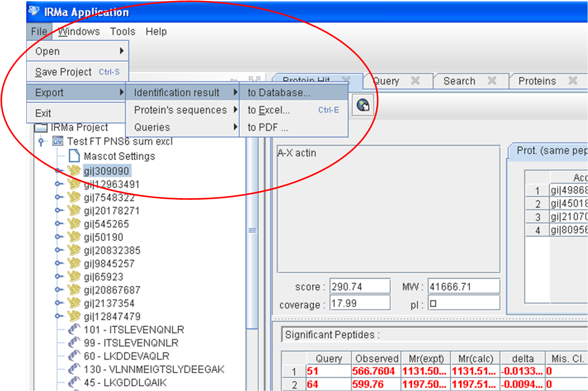The width and height of the screenshot is (588, 391).
Task: Click the Mascot Settings document icon
Action: tap(74, 156)
